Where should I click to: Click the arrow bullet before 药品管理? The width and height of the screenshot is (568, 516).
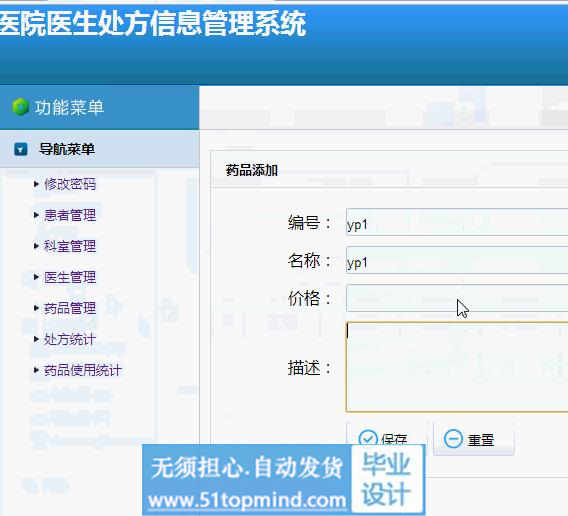pyautogui.click(x=36, y=308)
